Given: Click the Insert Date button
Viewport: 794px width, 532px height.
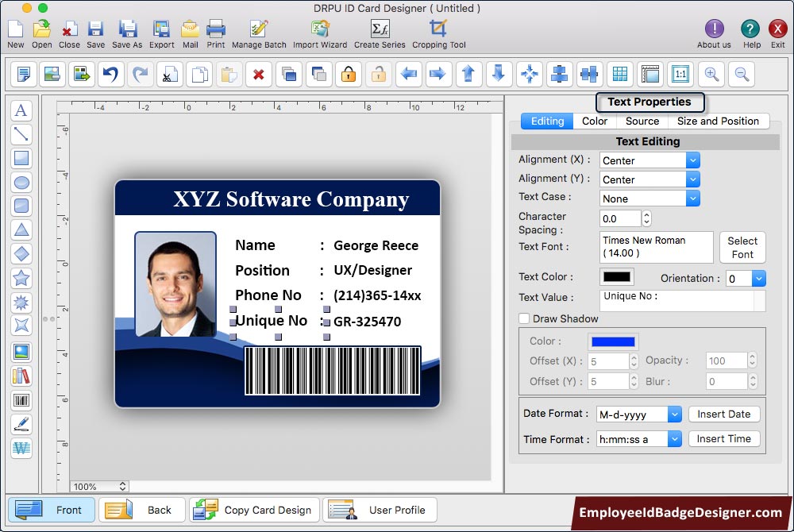Looking at the screenshot, I should (x=724, y=414).
